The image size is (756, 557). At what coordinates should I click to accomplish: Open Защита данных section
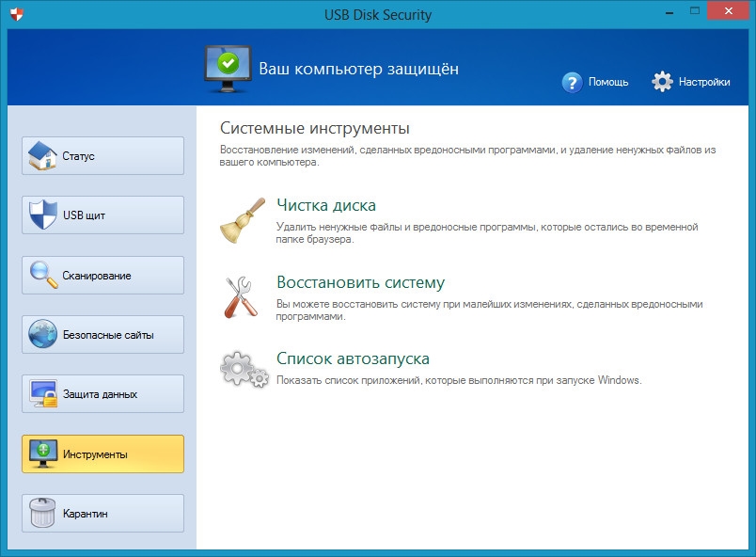click(102, 394)
